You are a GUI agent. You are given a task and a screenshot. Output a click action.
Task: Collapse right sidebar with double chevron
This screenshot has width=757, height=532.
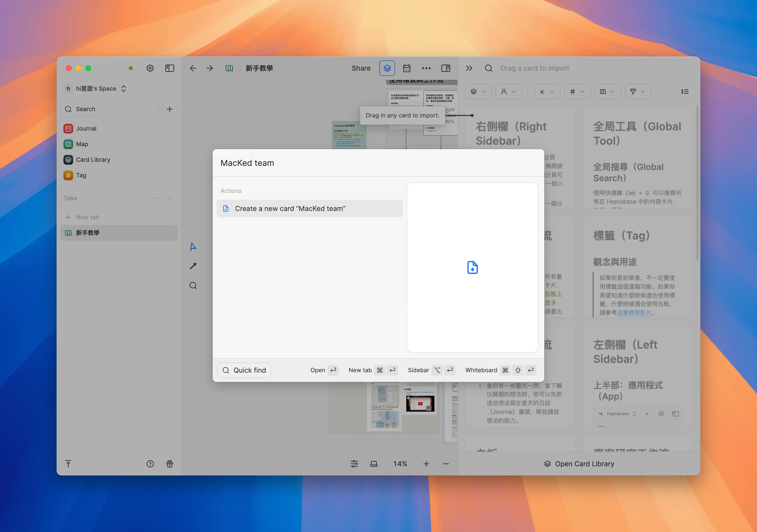tap(469, 68)
